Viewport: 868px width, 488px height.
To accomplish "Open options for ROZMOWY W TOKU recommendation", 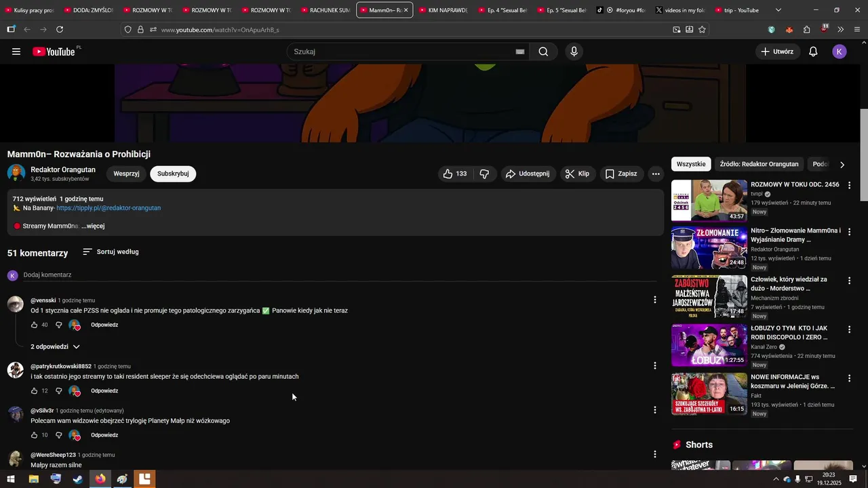I will coord(849,185).
